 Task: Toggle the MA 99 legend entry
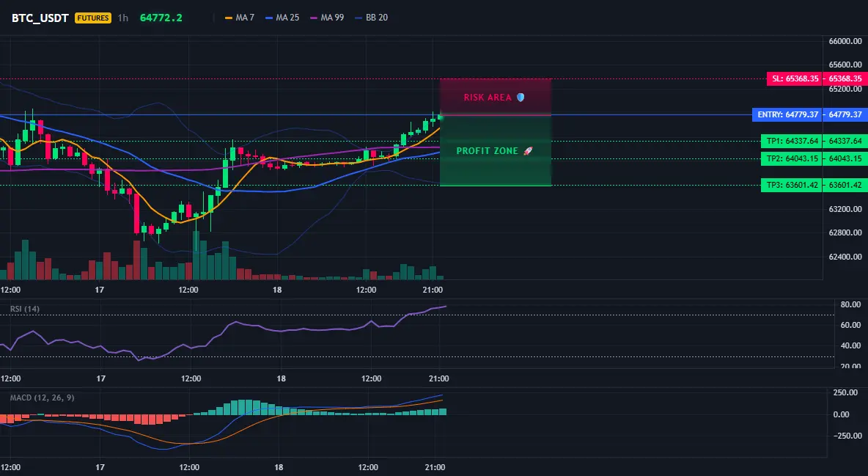[x=327, y=18]
